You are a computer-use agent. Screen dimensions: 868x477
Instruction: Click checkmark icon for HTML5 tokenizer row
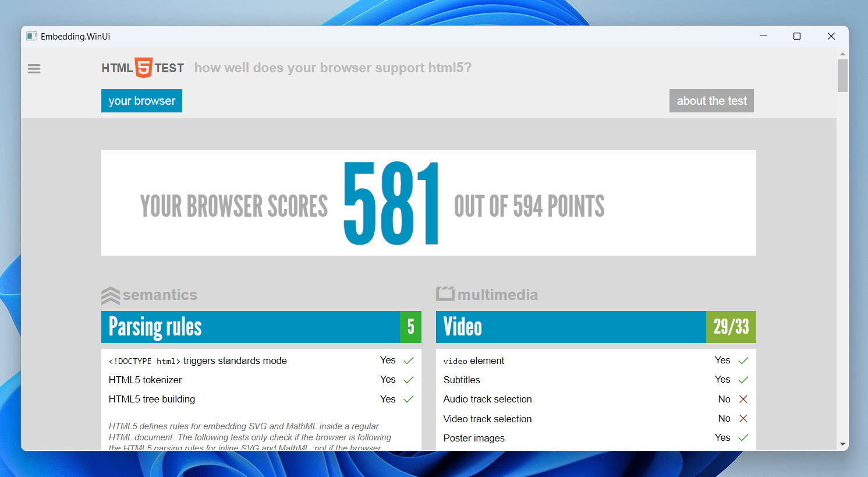pos(409,380)
